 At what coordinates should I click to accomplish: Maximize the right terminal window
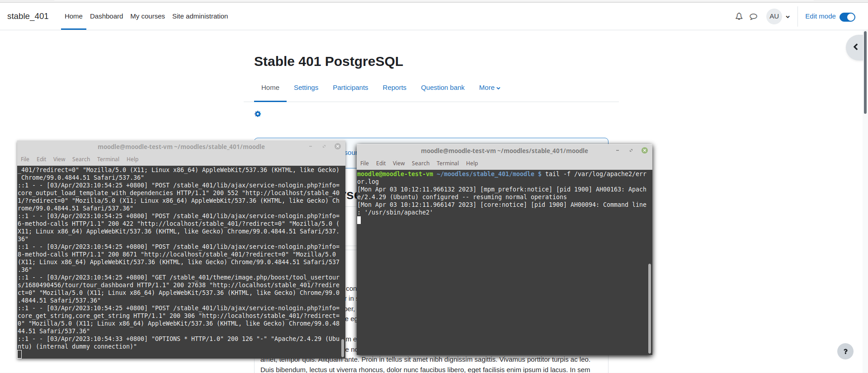tap(631, 150)
